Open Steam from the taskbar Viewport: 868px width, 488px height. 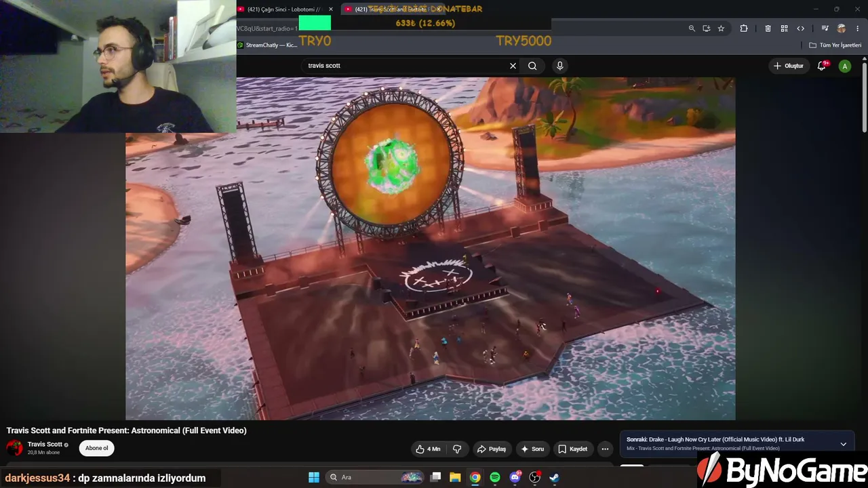tap(554, 477)
